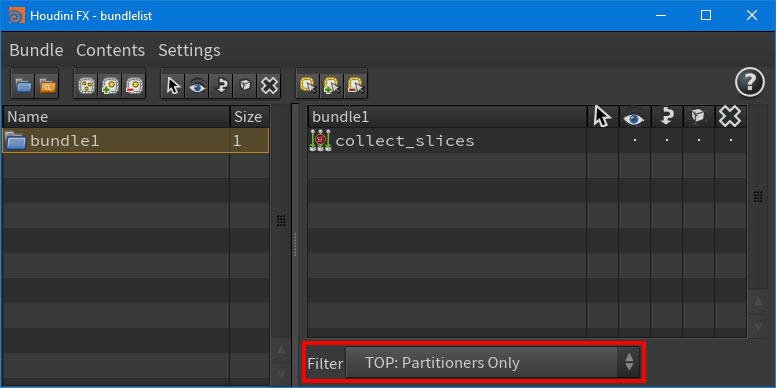Click the Filter dropdown arrows
776x388 pixels.
pyautogui.click(x=629, y=362)
